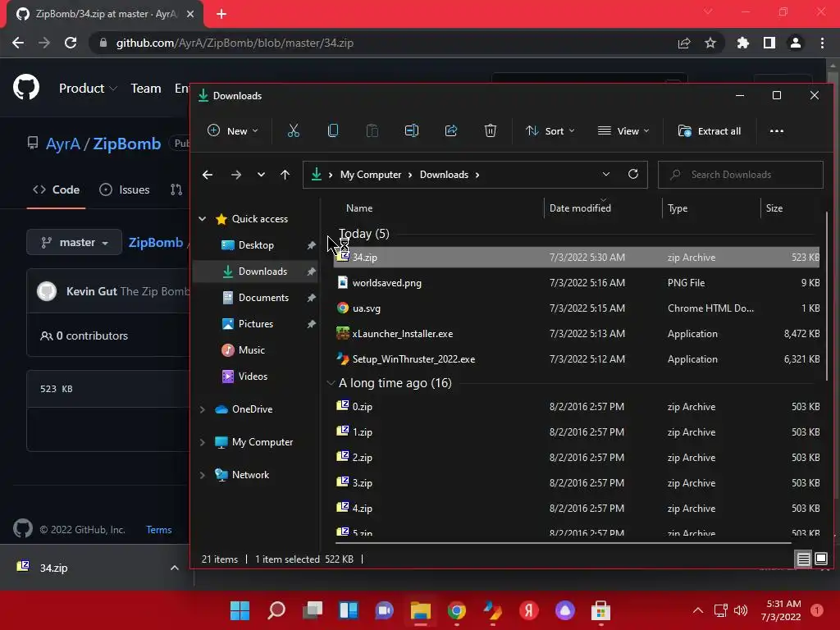Select Documents in Quick access
840x630 pixels.
pyautogui.click(x=263, y=297)
